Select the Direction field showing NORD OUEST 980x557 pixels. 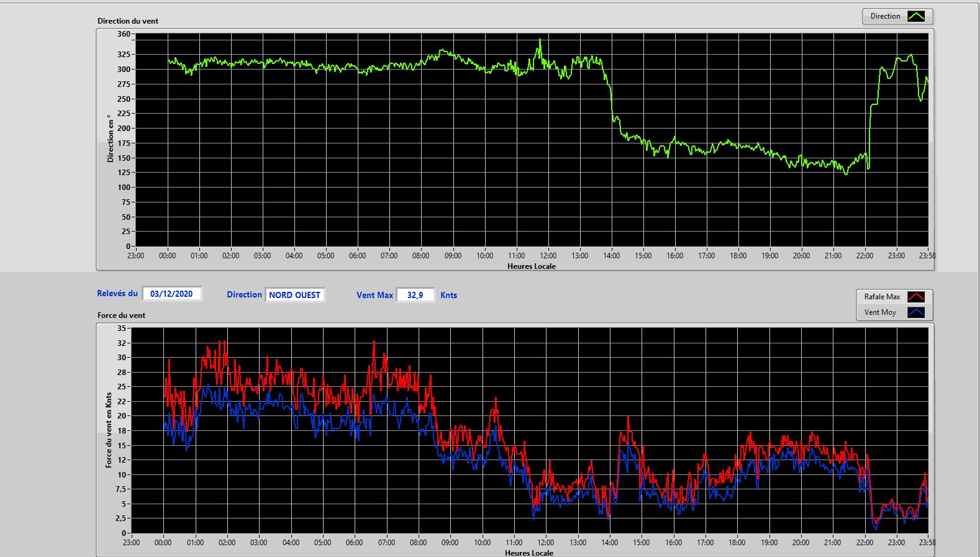(x=295, y=295)
